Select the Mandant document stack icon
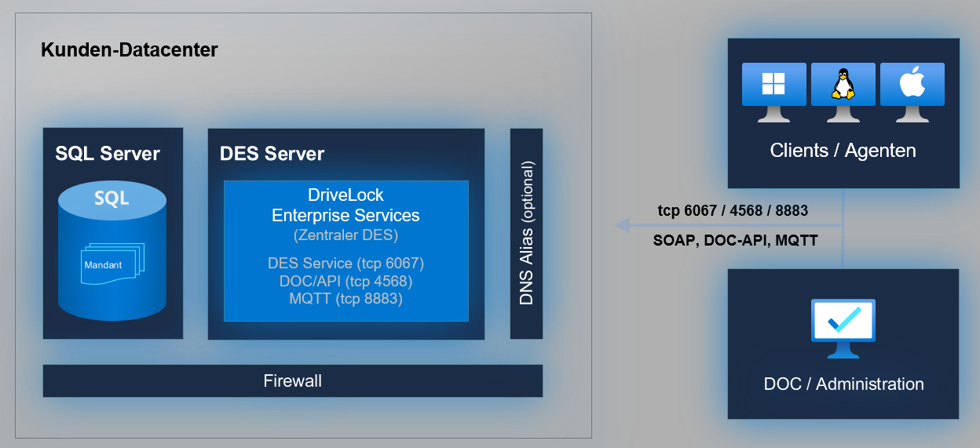 coord(110,264)
